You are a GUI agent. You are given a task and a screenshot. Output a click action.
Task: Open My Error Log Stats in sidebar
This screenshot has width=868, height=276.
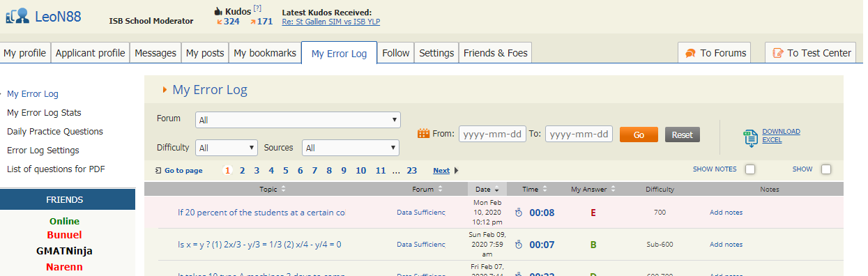click(44, 112)
